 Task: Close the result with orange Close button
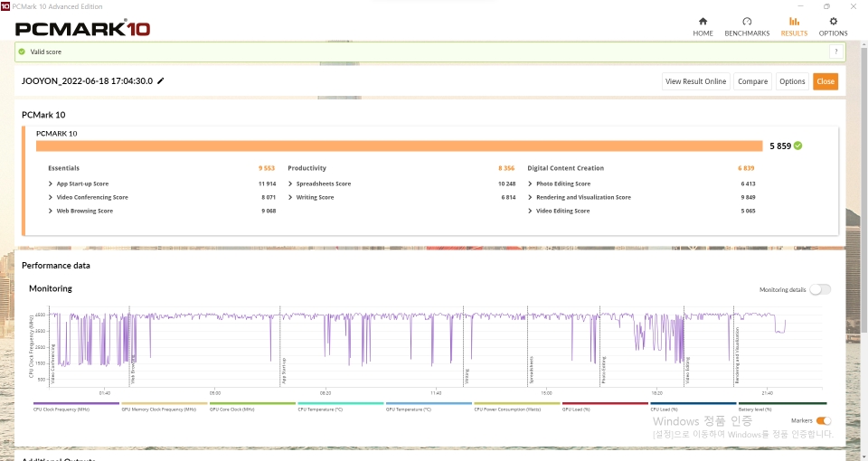tap(826, 81)
